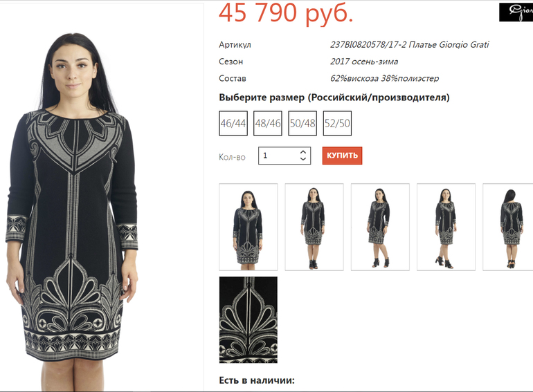Image resolution: width=533 pixels, height=392 pixels.
Task: View the back-view dress thumbnail
Action: click(x=508, y=227)
